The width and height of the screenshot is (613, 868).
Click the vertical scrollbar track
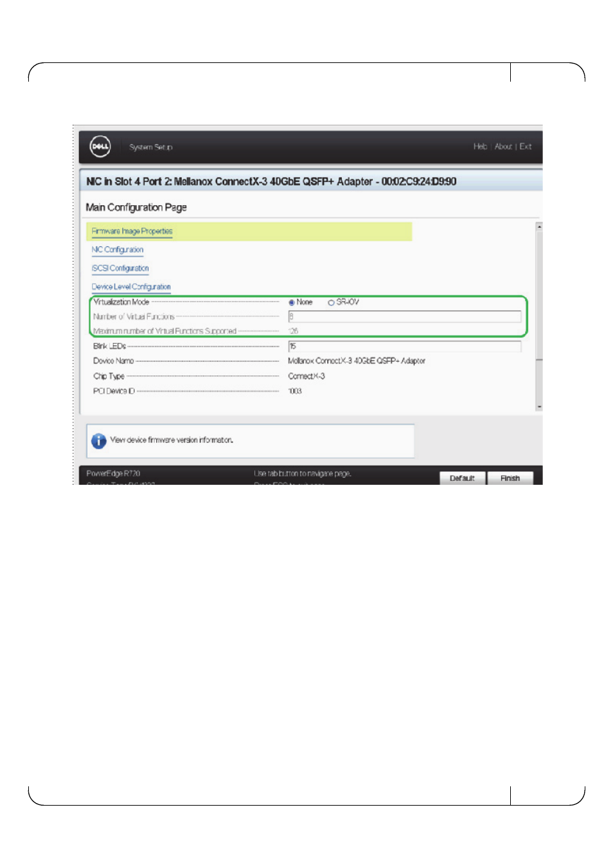(539, 316)
